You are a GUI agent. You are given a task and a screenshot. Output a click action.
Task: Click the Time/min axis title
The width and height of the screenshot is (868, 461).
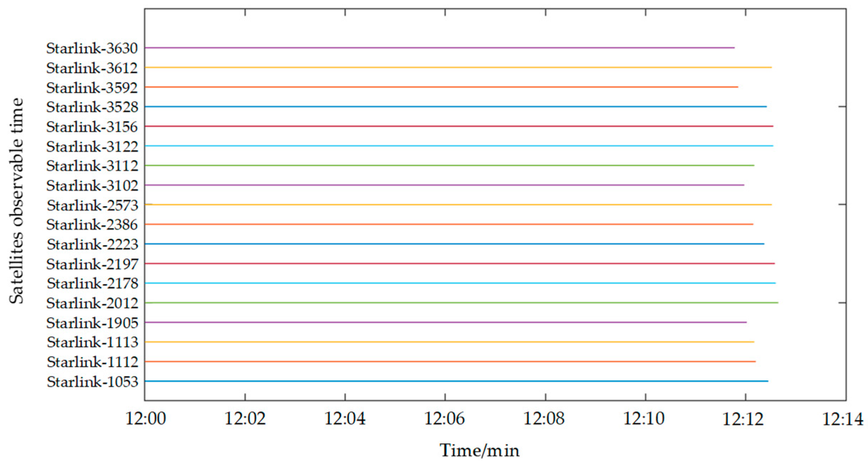pyautogui.click(x=479, y=450)
